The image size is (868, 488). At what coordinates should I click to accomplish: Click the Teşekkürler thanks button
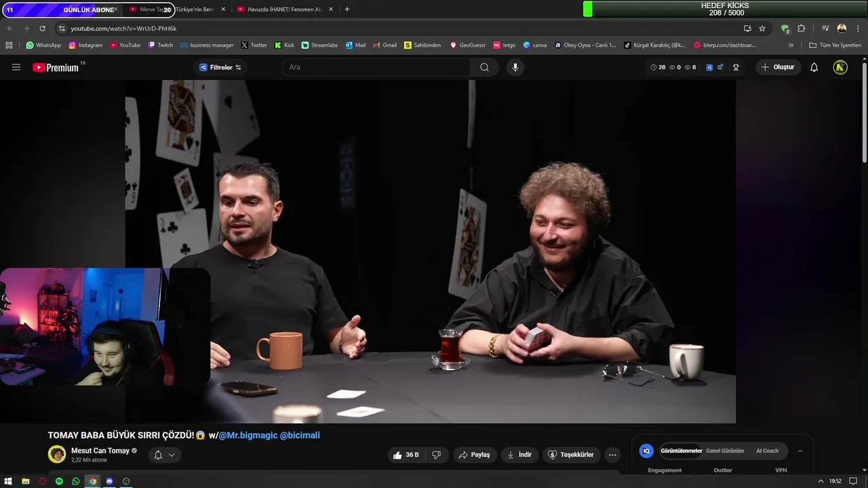pos(571,455)
